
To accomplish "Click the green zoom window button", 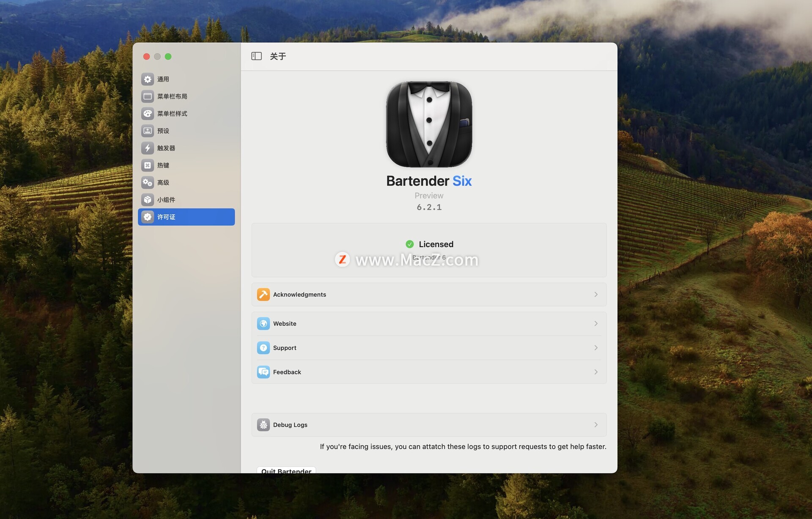I will 168,57.
